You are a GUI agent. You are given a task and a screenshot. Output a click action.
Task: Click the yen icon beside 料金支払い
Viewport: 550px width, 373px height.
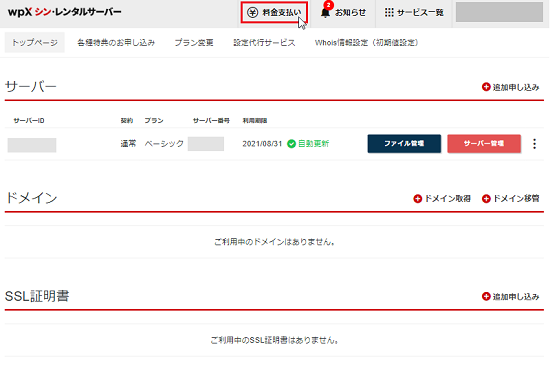(x=253, y=13)
